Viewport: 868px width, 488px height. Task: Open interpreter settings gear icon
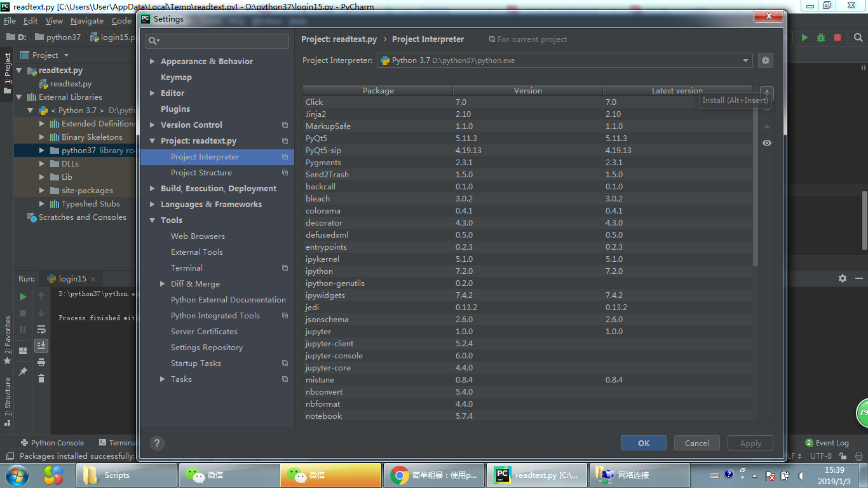click(765, 60)
